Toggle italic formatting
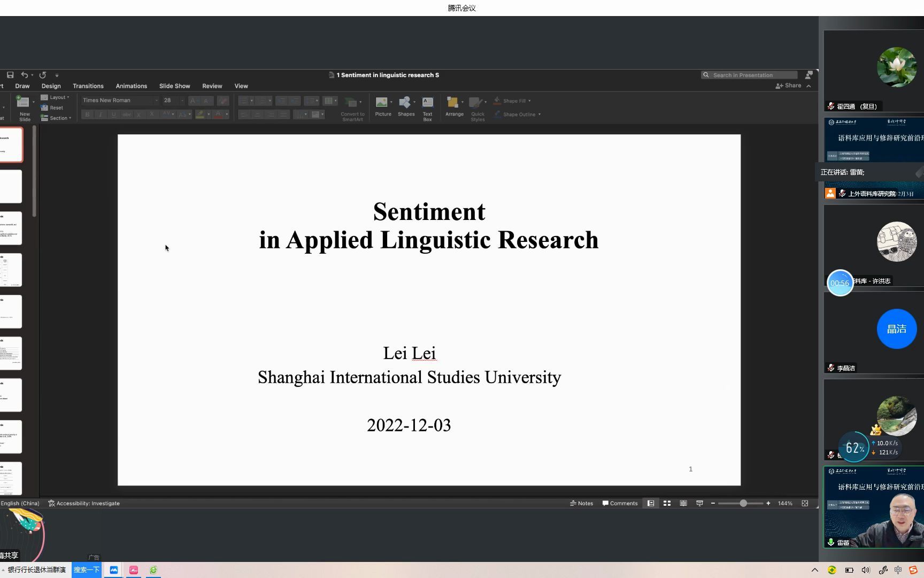924x578 pixels. pos(101,115)
